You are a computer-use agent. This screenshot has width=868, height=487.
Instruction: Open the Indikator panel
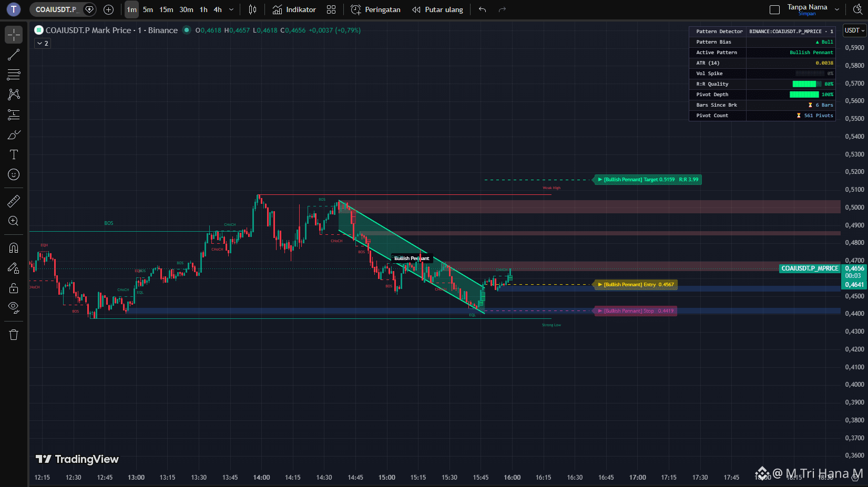click(x=294, y=9)
